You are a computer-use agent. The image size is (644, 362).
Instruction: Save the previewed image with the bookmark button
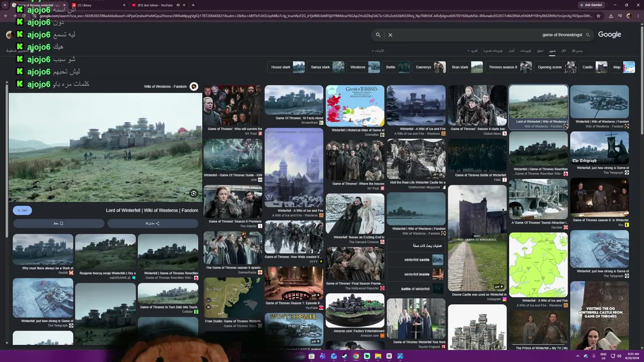[x=58, y=223]
